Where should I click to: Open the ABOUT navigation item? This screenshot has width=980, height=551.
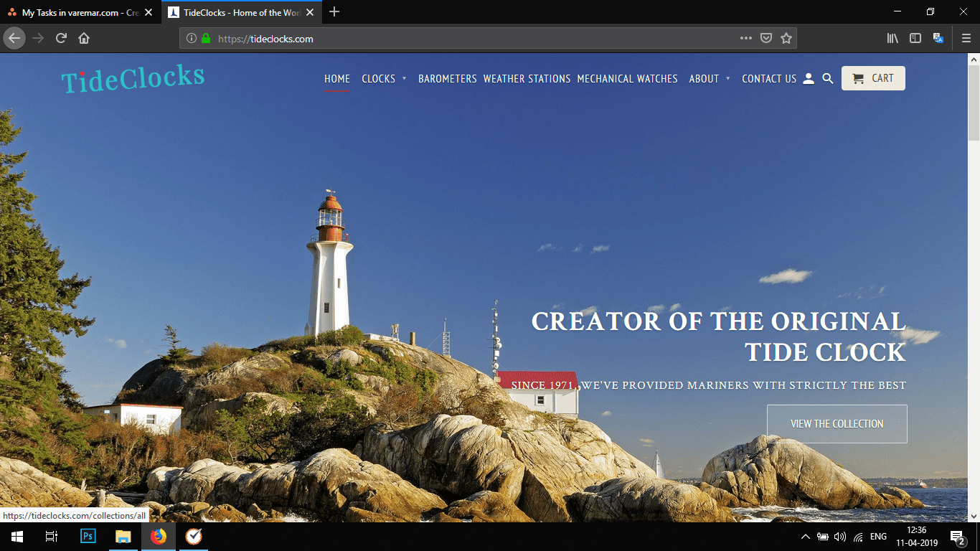(x=704, y=79)
